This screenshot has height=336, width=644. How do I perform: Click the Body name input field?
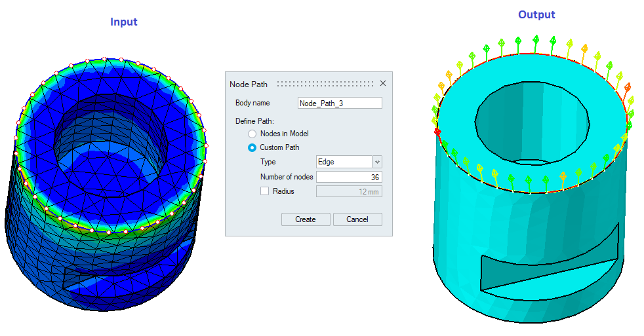click(339, 103)
